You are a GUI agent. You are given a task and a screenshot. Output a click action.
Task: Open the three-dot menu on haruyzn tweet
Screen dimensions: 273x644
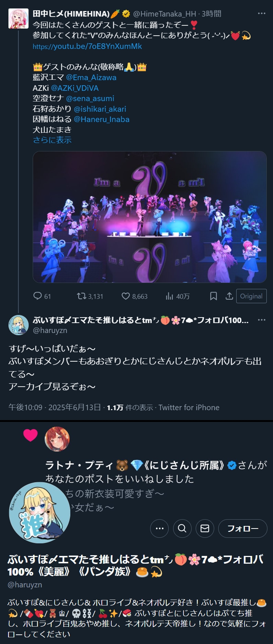click(x=262, y=320)
